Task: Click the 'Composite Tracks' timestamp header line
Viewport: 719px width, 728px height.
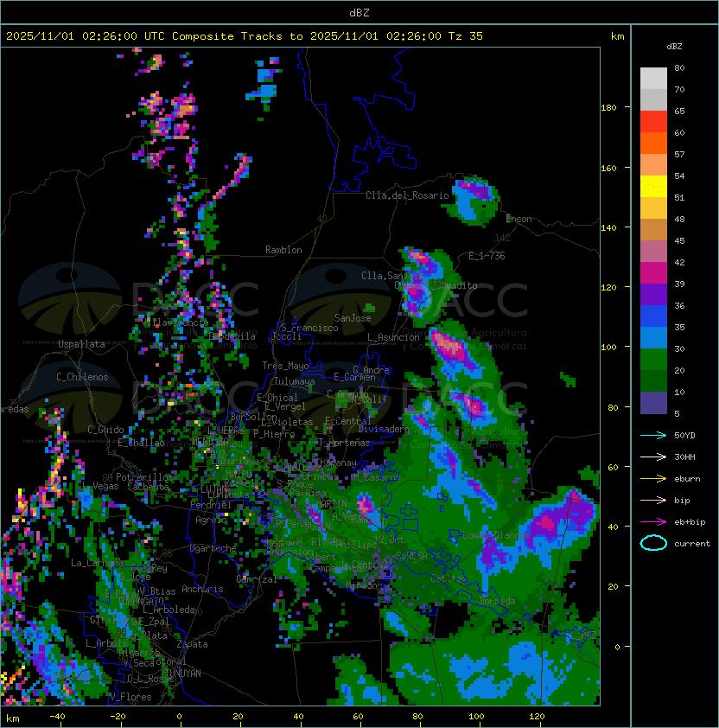Action: click(245, 36)
